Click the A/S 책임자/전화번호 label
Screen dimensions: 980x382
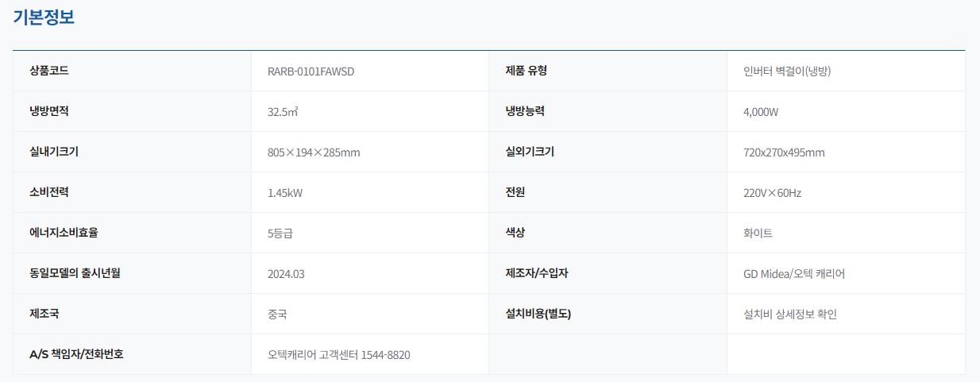[x=76, y=354]
